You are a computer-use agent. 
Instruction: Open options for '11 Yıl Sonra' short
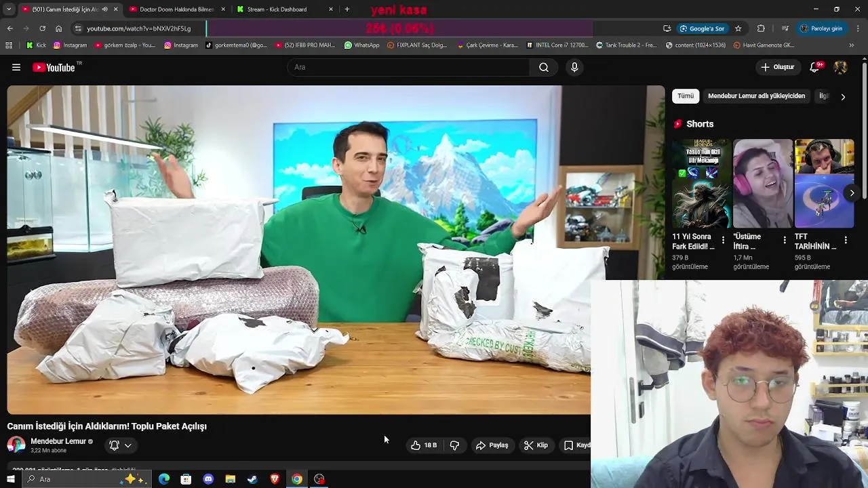click(723, 241)
